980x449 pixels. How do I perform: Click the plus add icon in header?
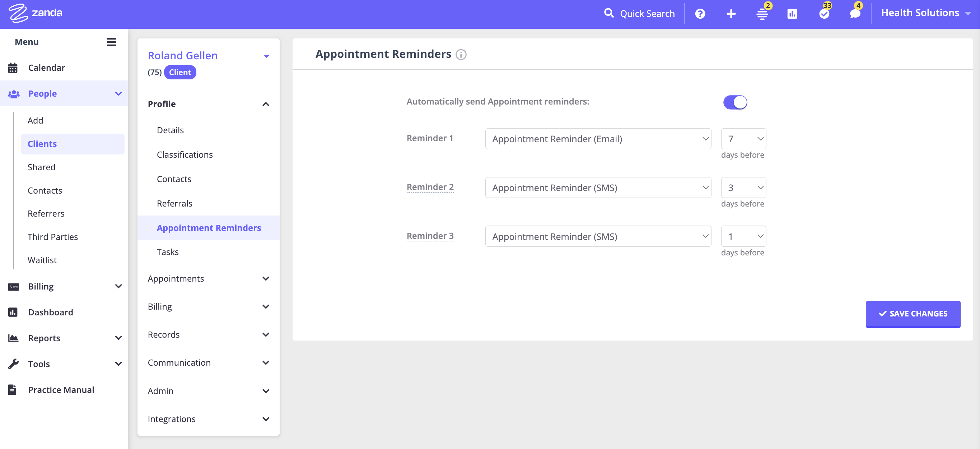[731, 14]
